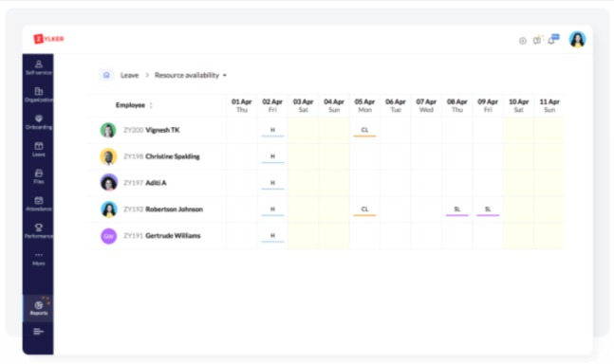Open the Leave sidebar icon
Image resolution: width=614 pixels, height=364 pixels.
38,150
